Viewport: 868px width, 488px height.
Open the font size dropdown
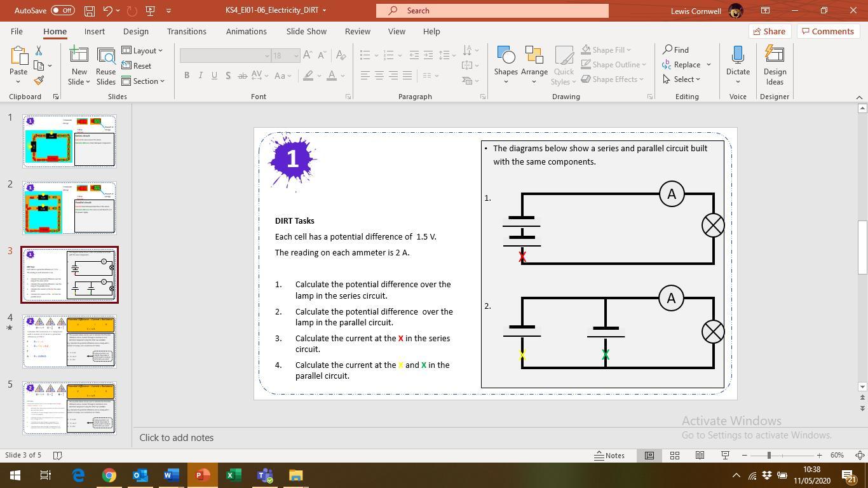click(x=295, y=56)
